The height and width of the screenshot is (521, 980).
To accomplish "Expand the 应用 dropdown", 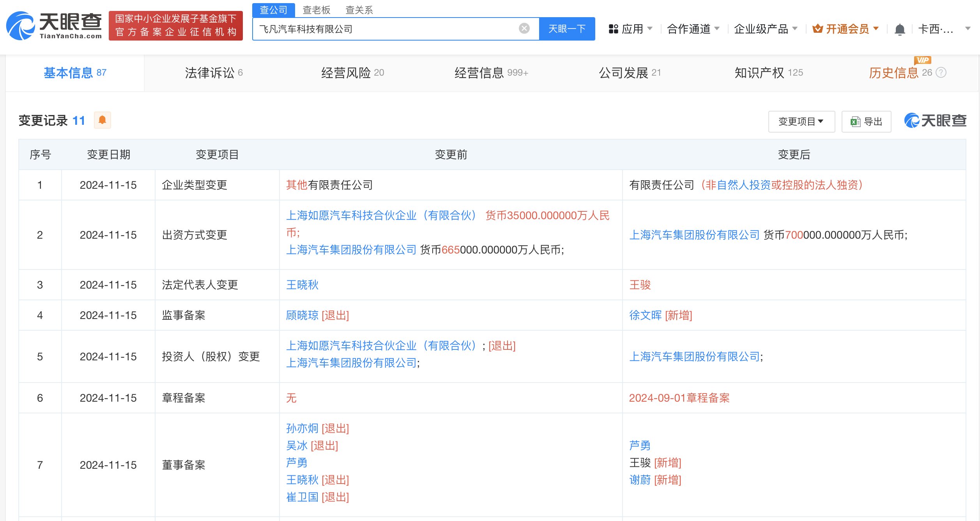I will tap(650, 28).
